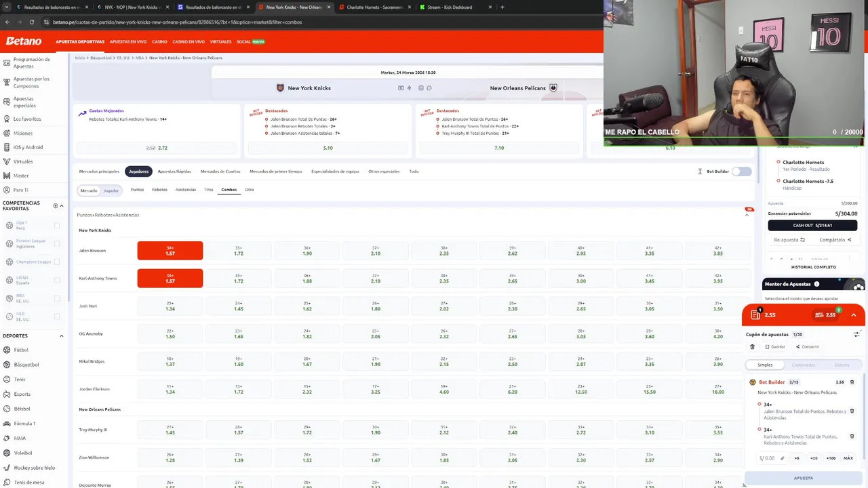Select Jalen Brunson 35+ odds 1.72
This screenshot has height=488, width=868.
click(239, 251)
